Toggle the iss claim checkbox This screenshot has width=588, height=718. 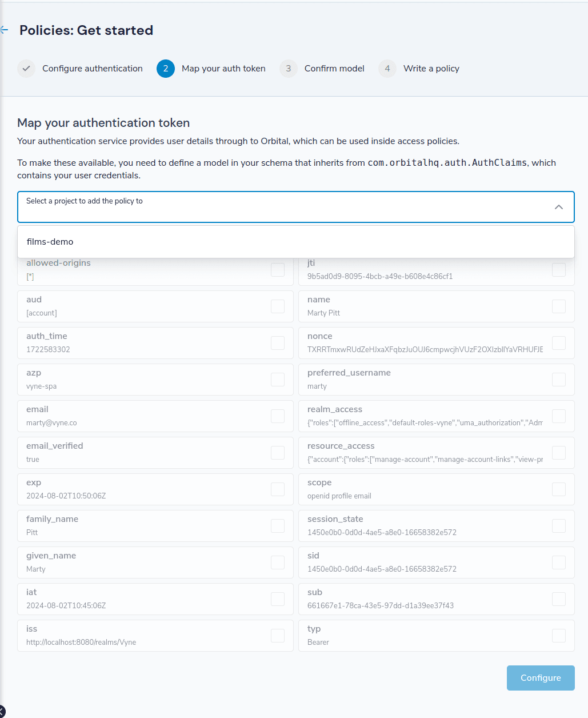[278, 636]
